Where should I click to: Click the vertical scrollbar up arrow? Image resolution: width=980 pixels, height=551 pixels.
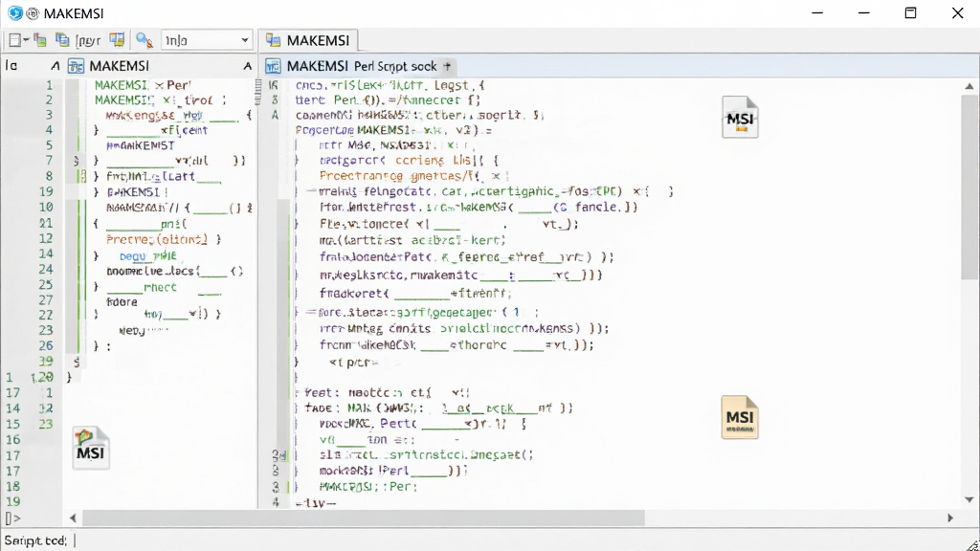(969, 86)
